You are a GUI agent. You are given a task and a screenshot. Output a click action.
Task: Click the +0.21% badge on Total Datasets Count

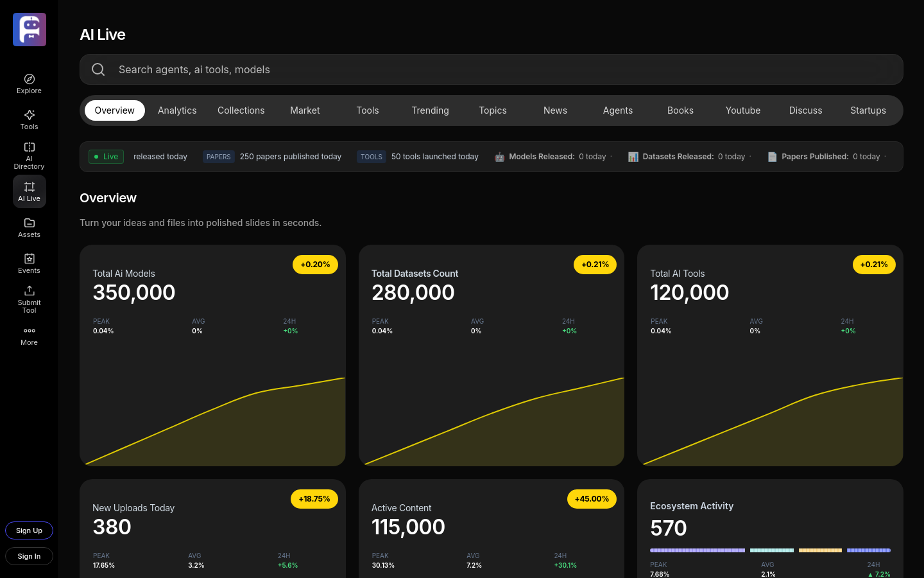(x=595, y=265)
